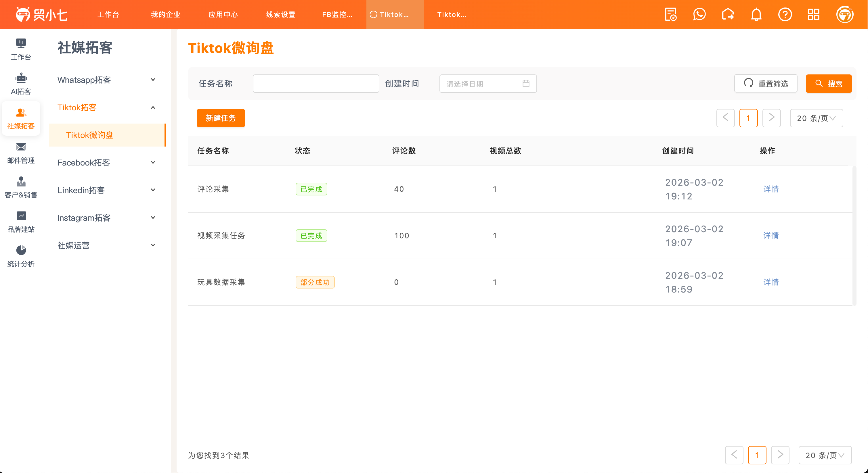
Task: Open bottom 20 条/页 page size dropdown
Action: tap(825, 455)
